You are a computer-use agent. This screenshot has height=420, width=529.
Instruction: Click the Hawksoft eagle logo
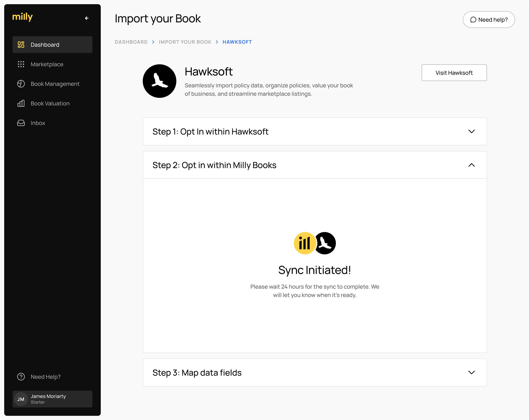coord(159,81)
